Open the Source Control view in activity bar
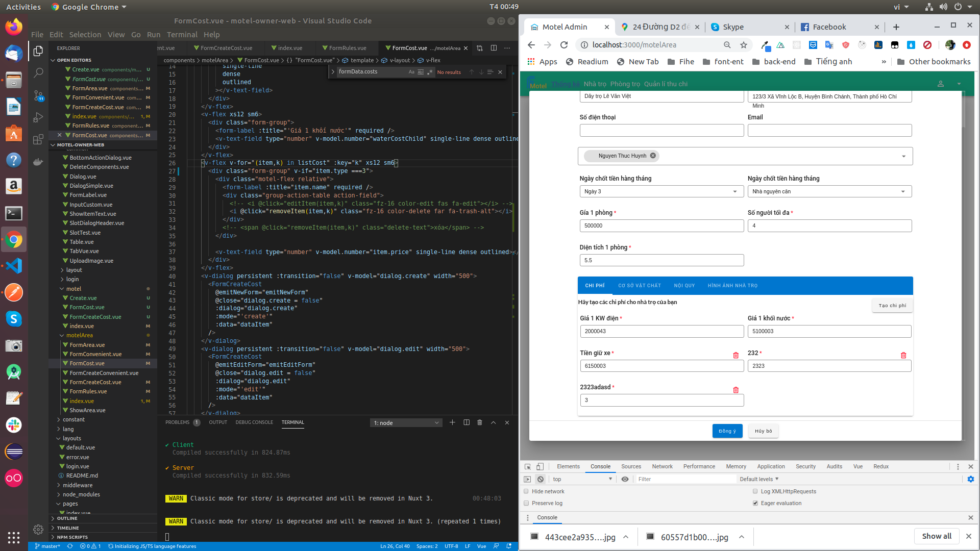The width and height of the screenshot is (980, 551). pos(38,95)
